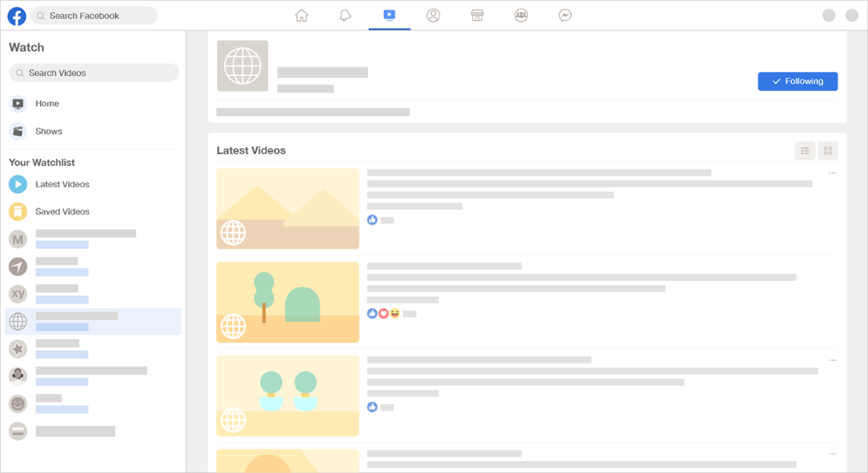Click the heart reaction under second video

[x=383, y=313]
